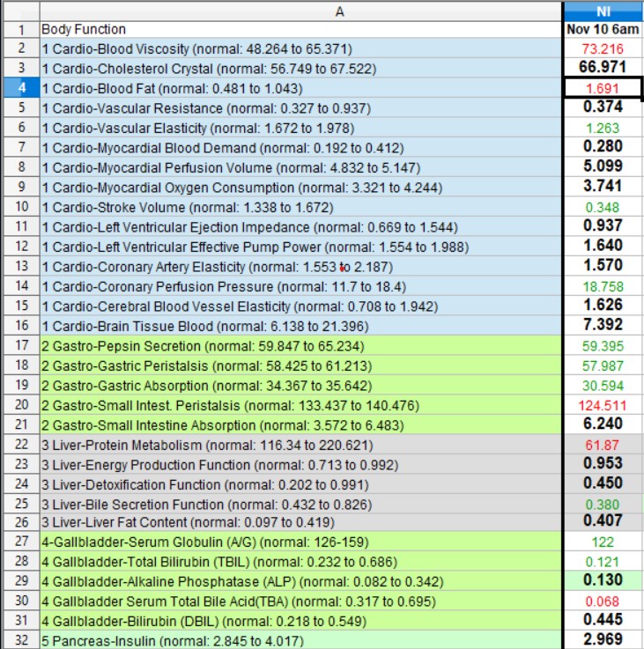This screenshot has width=644, height=649.
Task: Select highlighted Alkaline Phosphatase value 0.130
Action: point(603,581)
